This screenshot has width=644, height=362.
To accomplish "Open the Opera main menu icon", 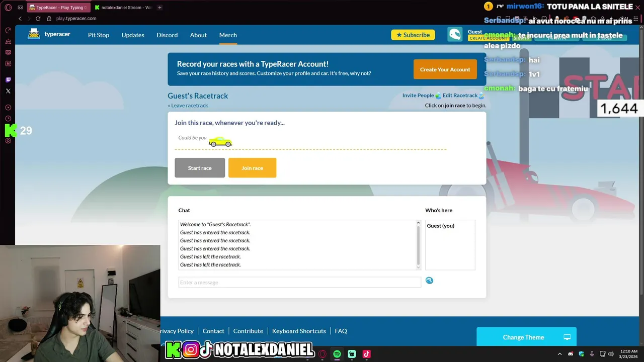I will pyautogui.click(x=8, y=8).
